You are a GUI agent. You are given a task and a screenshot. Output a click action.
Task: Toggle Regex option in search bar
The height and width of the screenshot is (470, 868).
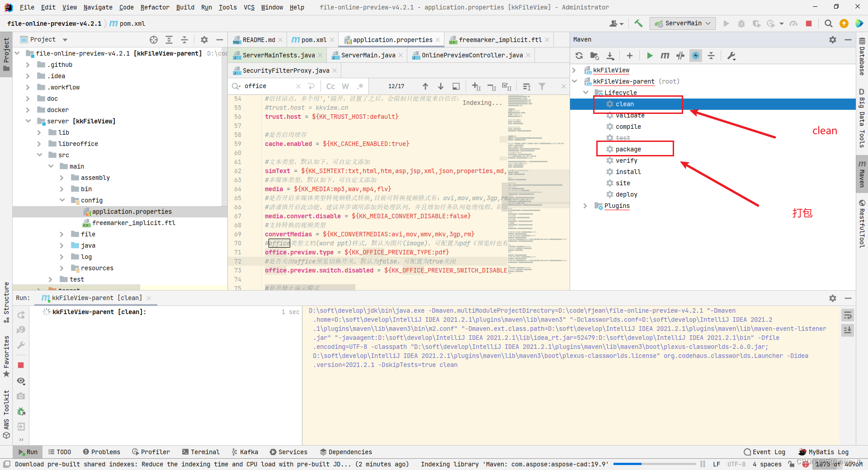pos(360,86)
